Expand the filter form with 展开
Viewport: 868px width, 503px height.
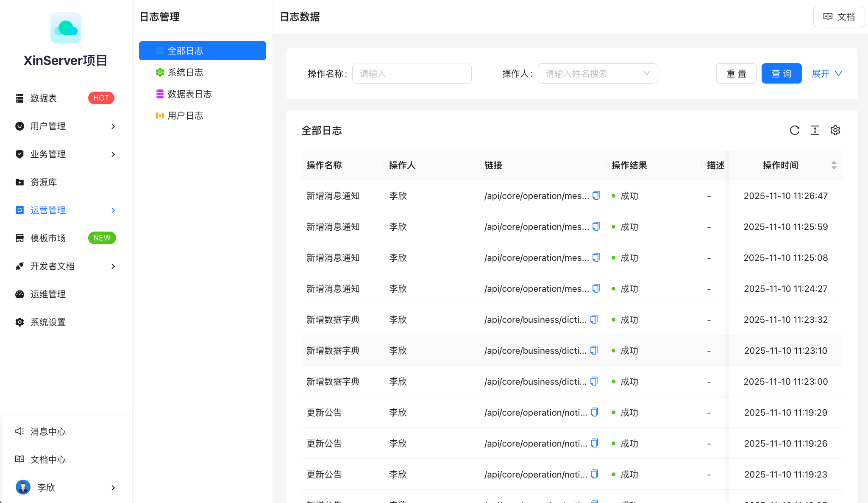click(x=826, y=73)
